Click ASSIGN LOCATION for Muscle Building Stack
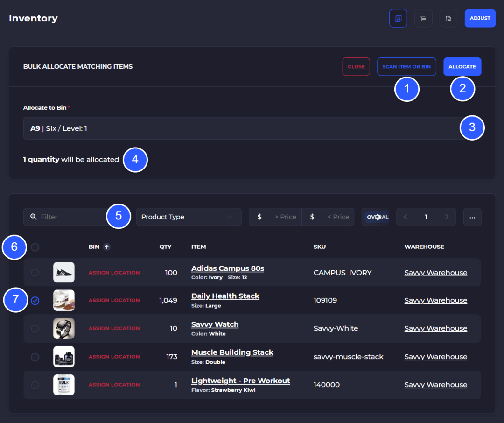Screen dimensions: 504x423 click(114, 356)
